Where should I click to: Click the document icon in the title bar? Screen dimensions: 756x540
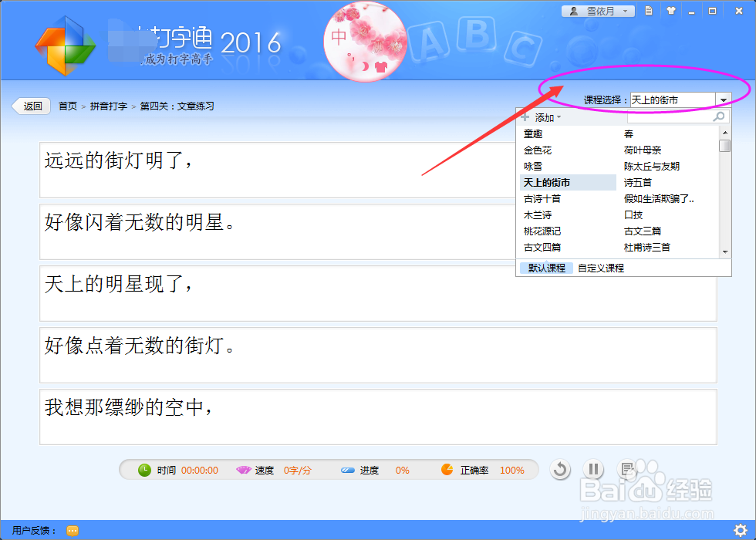(x=648, y=11)
